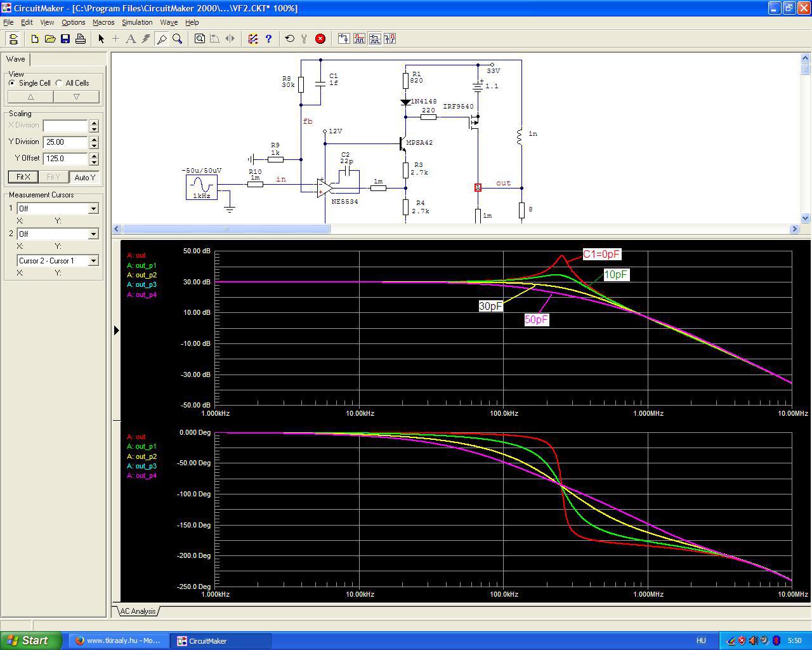Select the All Cells radio button
The width and height of the screenshot is (812, 650).
(x=59, y=83)
